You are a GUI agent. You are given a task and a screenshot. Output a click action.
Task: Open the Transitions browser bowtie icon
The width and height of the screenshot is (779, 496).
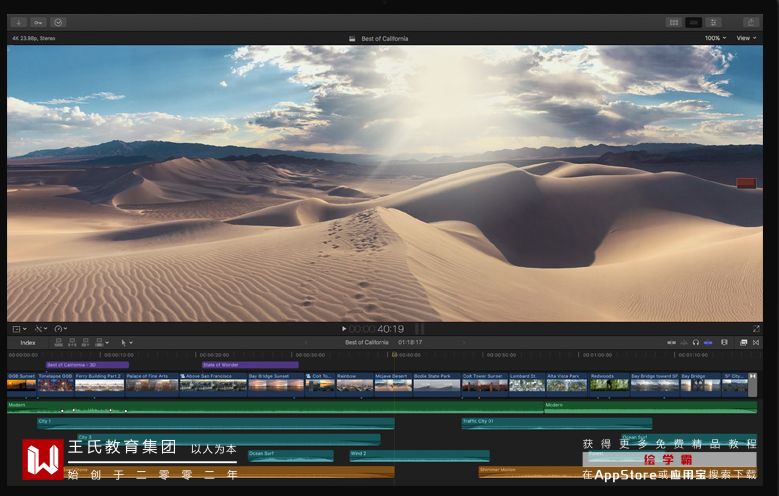[x=756, y=342]
